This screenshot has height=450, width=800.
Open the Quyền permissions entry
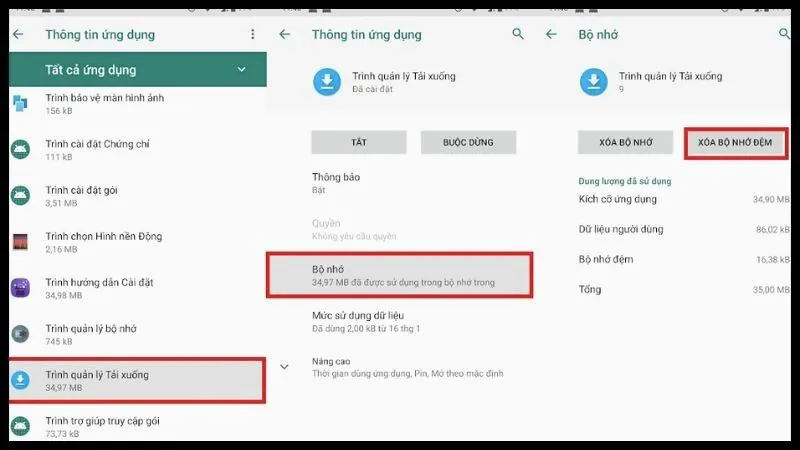click(400, 229)
